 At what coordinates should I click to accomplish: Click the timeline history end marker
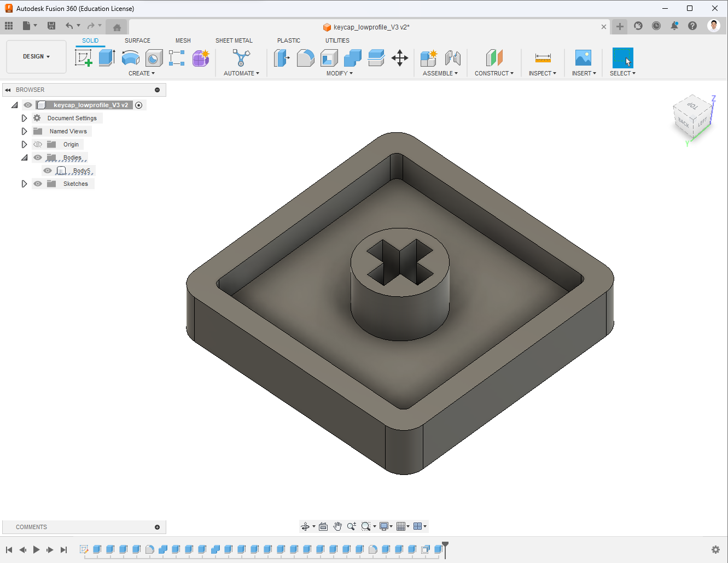pyautogui.click(x=445, y=549)
